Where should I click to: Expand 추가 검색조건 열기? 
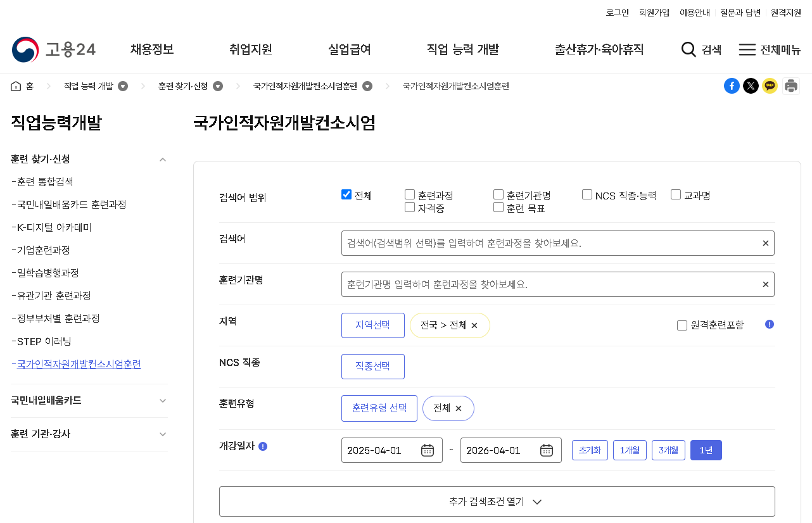497,501
